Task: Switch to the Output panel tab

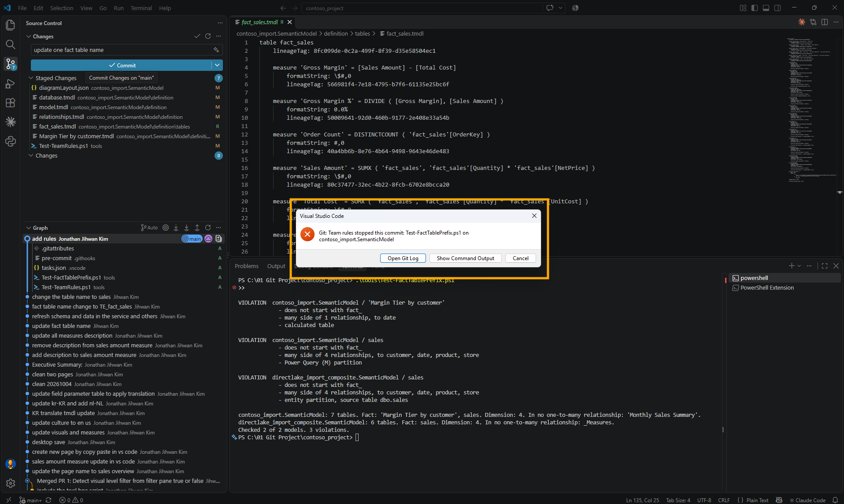Action: 276,266
